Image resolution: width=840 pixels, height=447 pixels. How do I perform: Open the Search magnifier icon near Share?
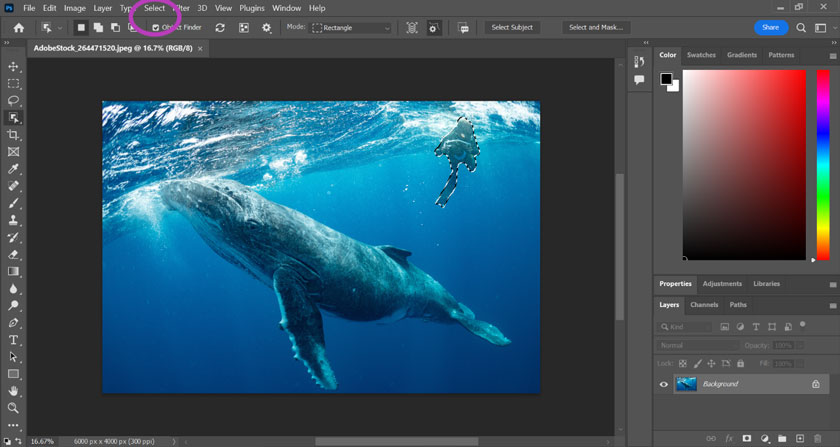tap(801, 28)
